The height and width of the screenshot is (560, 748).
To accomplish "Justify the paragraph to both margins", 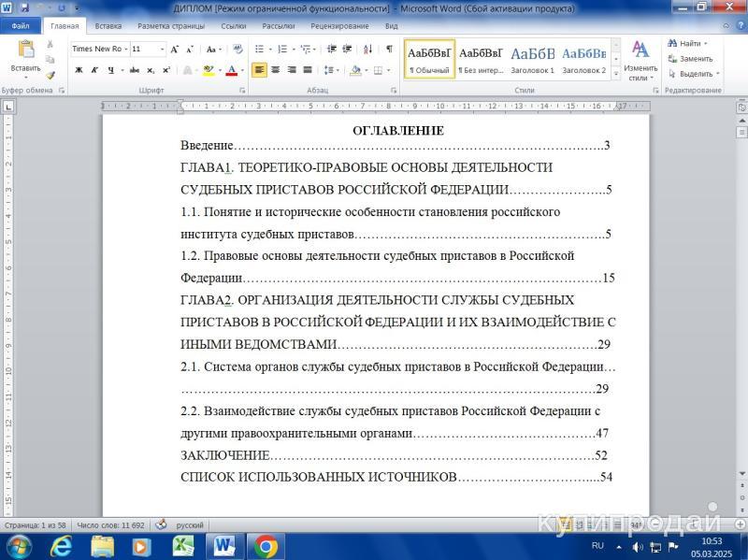I will tap(307, 70).
